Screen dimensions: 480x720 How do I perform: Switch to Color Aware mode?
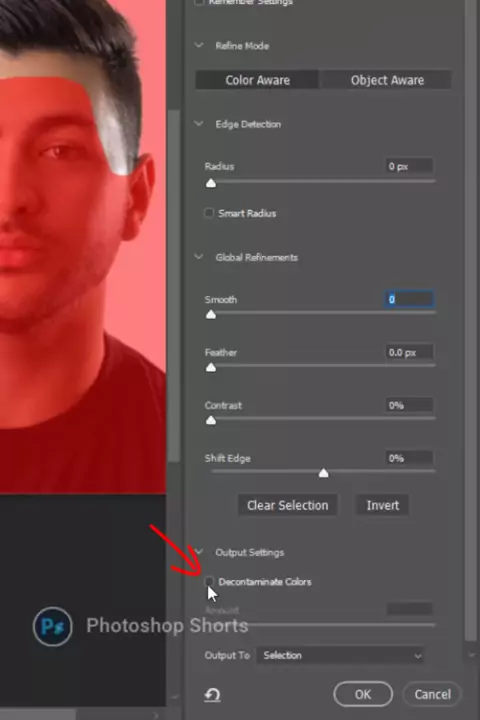(257, 80)
